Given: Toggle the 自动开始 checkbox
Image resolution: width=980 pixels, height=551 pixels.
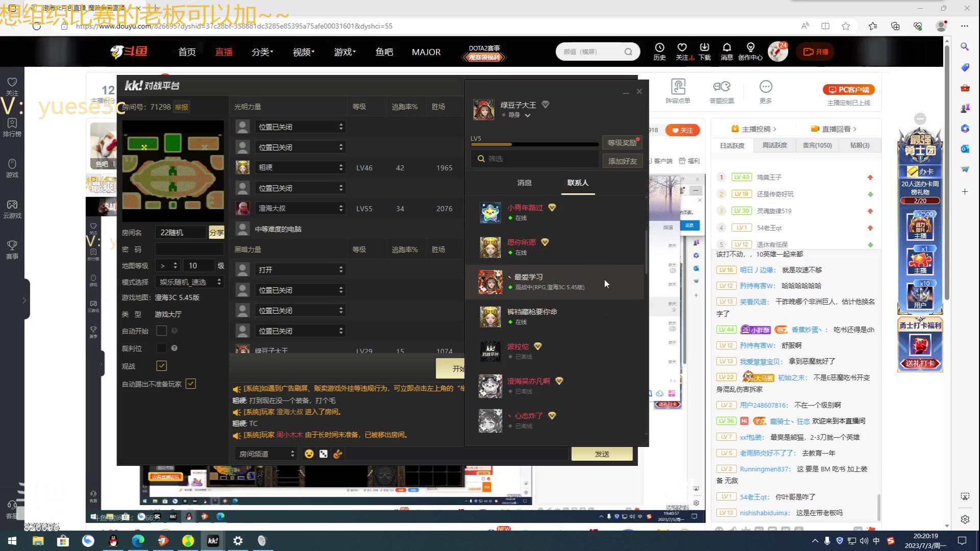Looking at the screenshot, I should tap(161, 331).
